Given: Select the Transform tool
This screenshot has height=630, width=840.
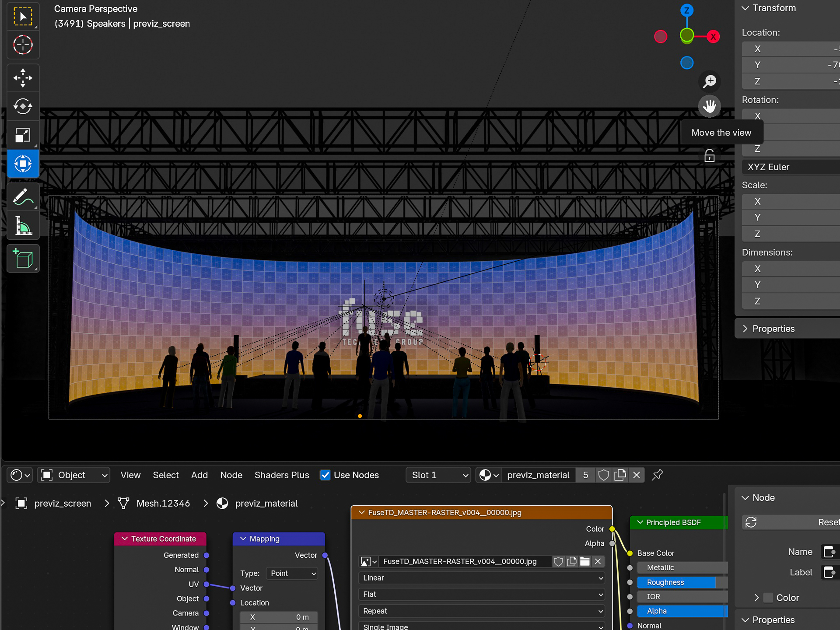Looking at the screenshot, I should click(23, 164).
